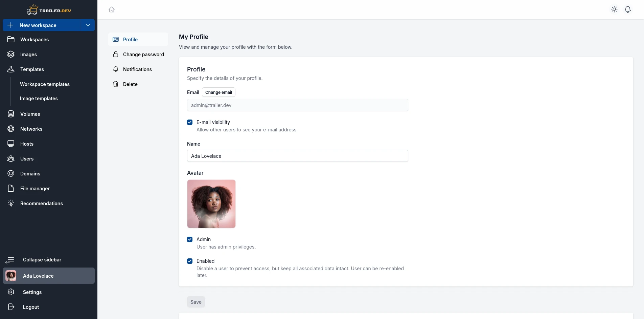Click the Volumes database icon
The width and height of the screenshot is (644, 319).
point(11,114)
